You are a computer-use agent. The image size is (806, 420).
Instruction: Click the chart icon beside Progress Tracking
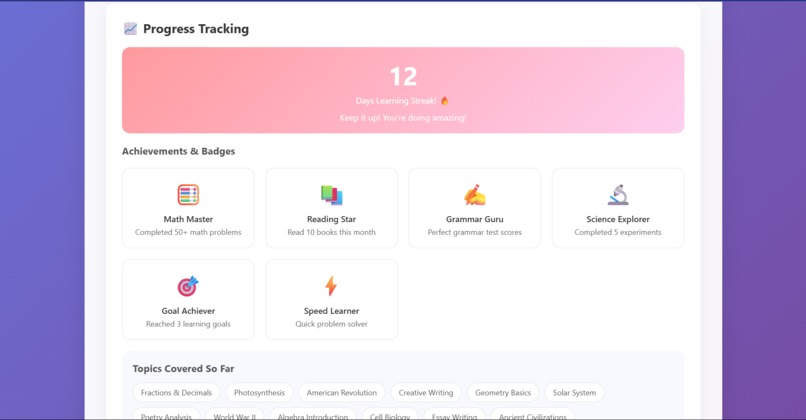click(131, 29)
